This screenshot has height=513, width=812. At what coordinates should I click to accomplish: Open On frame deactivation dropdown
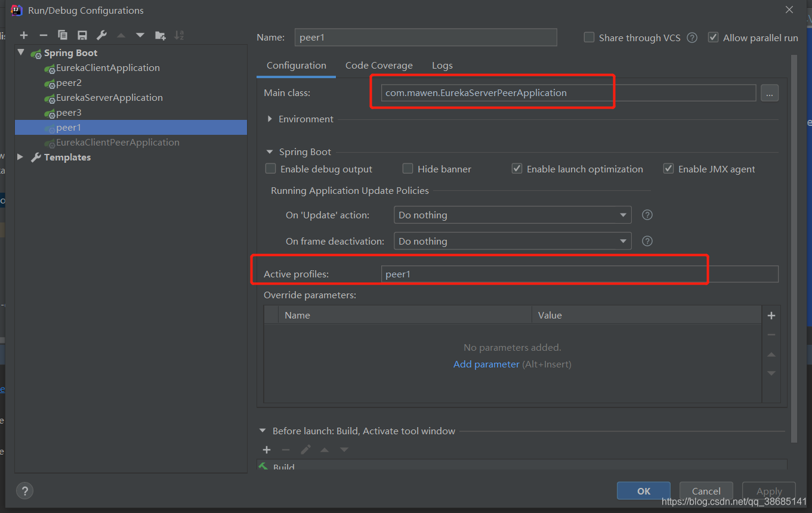click(512, 241)
